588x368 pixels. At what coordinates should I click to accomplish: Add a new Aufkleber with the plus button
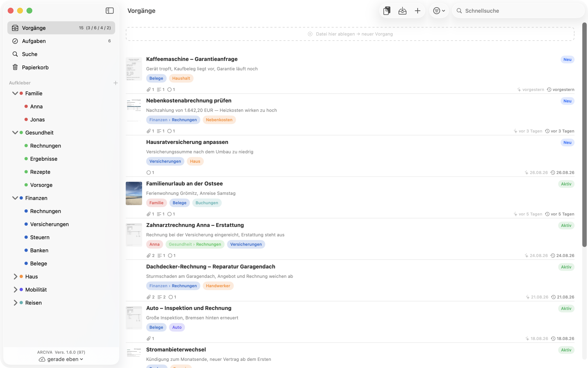tap(115, 83)
